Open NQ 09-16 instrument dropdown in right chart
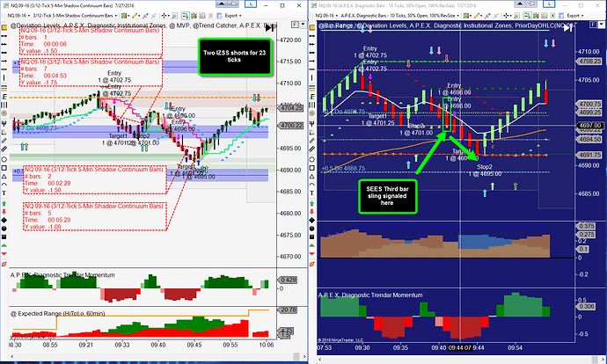This screenshot has height=364, width=607. pyautogui.click(x=325, y=16)
